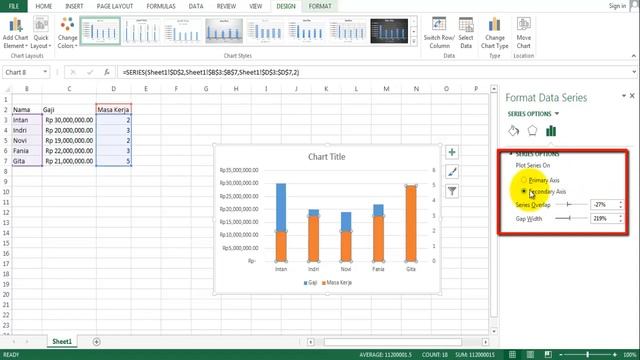Open task pane options dropdown arrow
Screen dimensions: 640x360
point(624,96)
